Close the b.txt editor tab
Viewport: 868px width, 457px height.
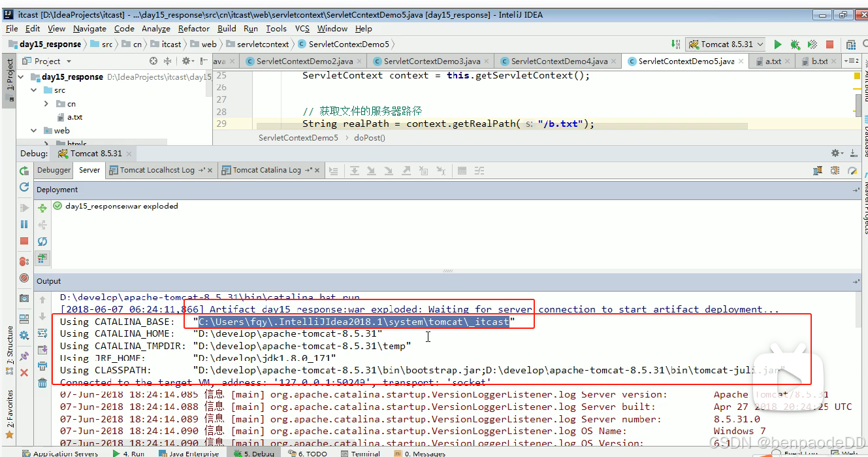click(x=835, y=61)
